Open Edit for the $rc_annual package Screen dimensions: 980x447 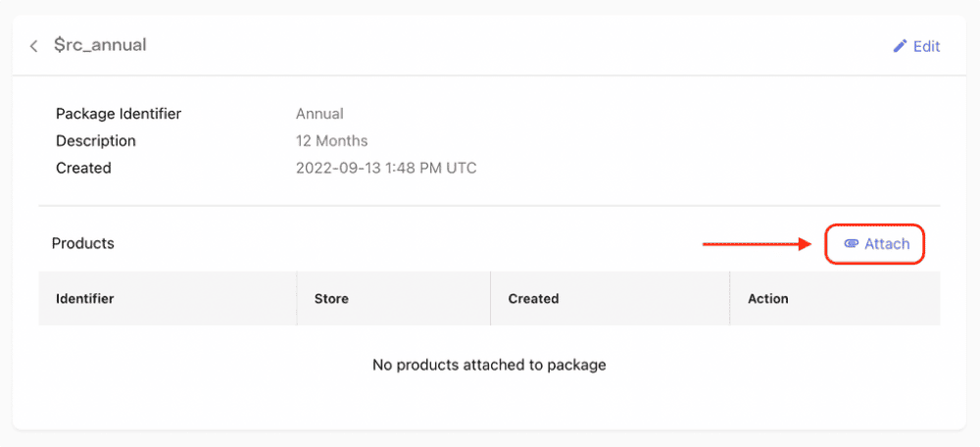(916, 46)
